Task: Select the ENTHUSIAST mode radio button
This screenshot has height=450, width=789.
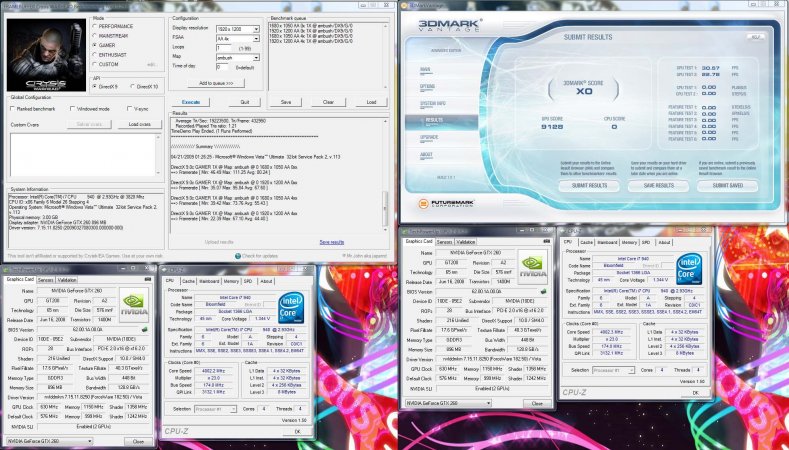Action: click(x=95, y=55)
